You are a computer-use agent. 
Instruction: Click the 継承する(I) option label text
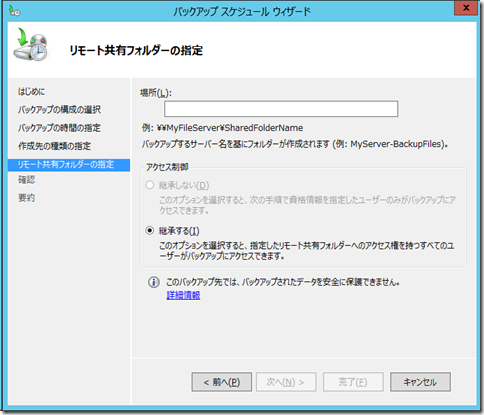click(x=179, y=231)
